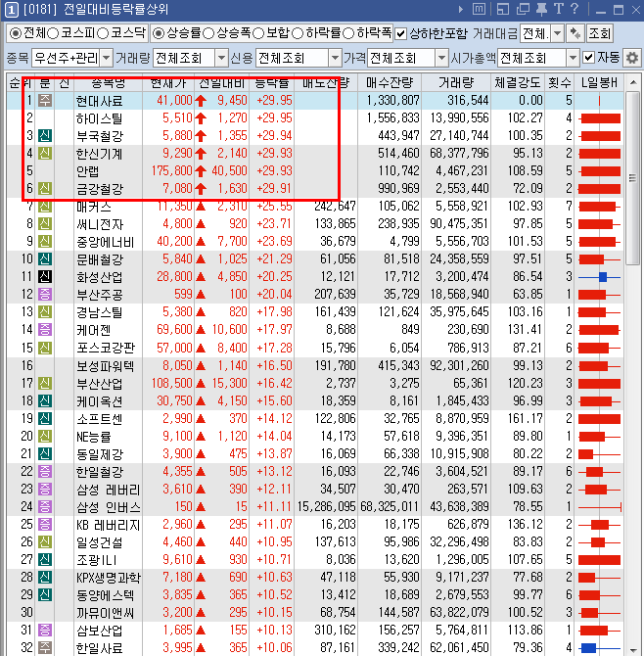Click the blue candle chart on 한일사료 row
644x656 pixels.
point(599,647)
